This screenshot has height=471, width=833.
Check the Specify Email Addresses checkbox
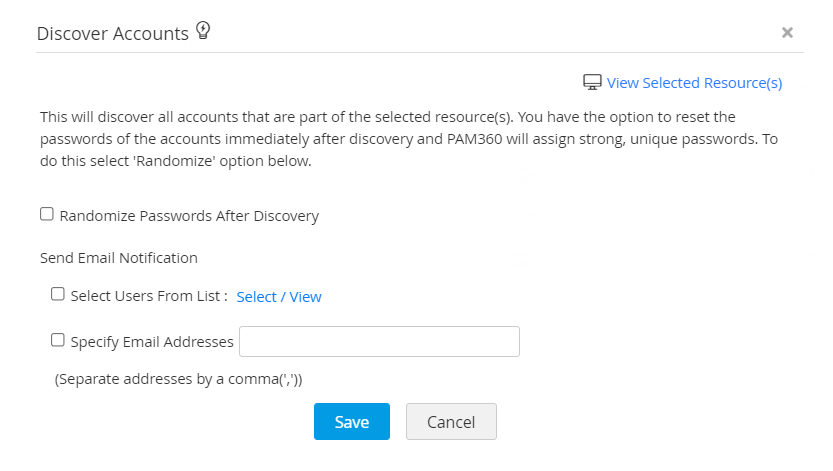click(x=57, y=340)
